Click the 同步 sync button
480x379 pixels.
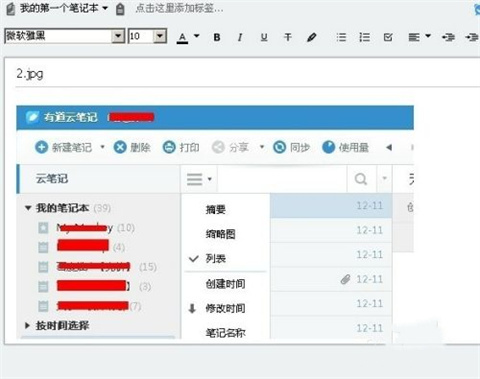pos(291,147)
